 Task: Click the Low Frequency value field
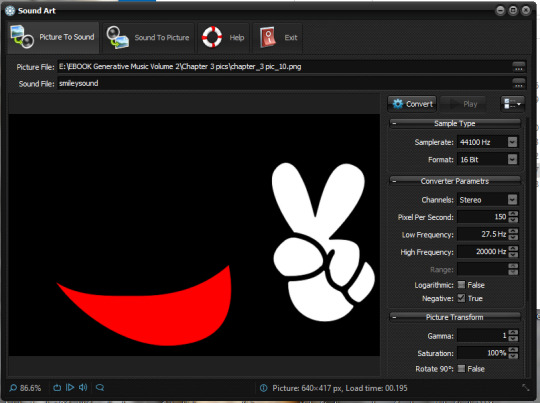pyautogui.click(x=482, y=235)
